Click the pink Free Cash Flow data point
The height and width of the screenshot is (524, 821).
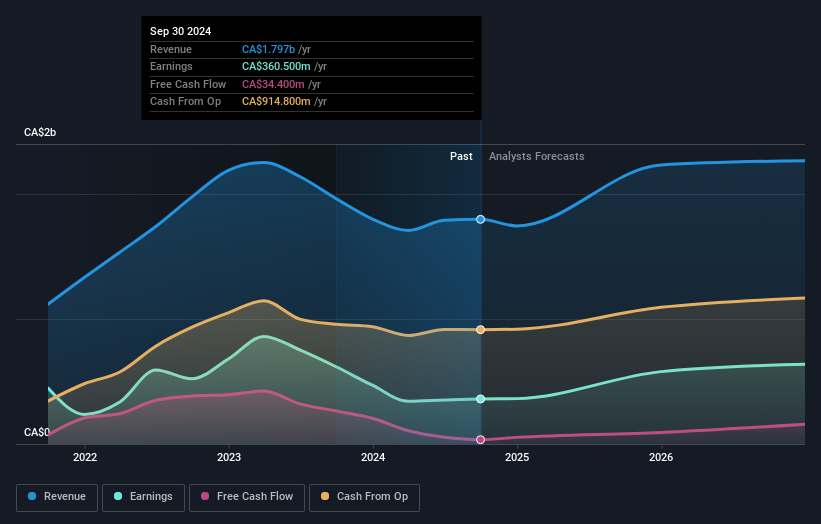[481, 440]
